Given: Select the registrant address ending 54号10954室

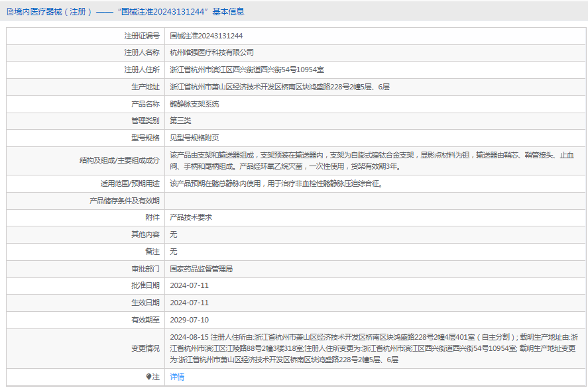Looking at the screenshot, I should 247,70.
